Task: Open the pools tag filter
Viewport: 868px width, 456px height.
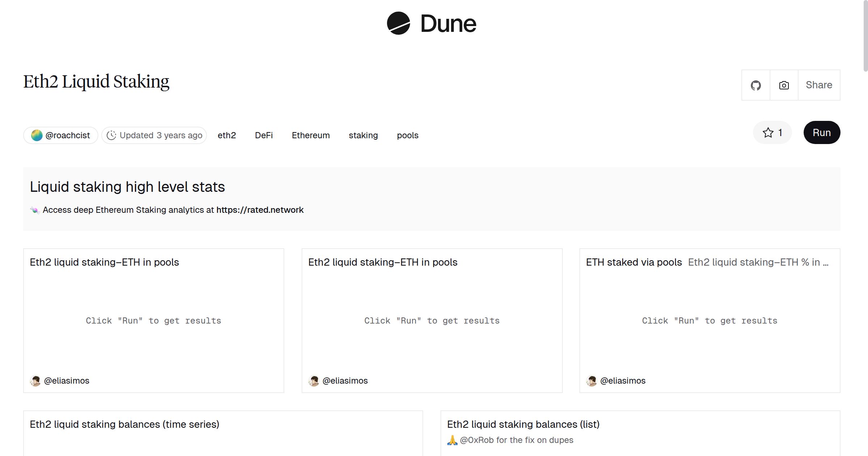Action: coord(407,135)
